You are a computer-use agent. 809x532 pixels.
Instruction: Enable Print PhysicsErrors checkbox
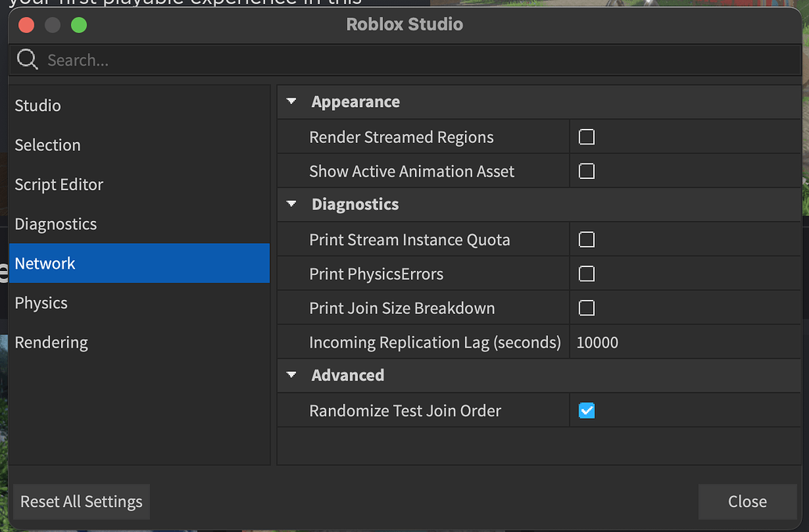click(587, 273)
